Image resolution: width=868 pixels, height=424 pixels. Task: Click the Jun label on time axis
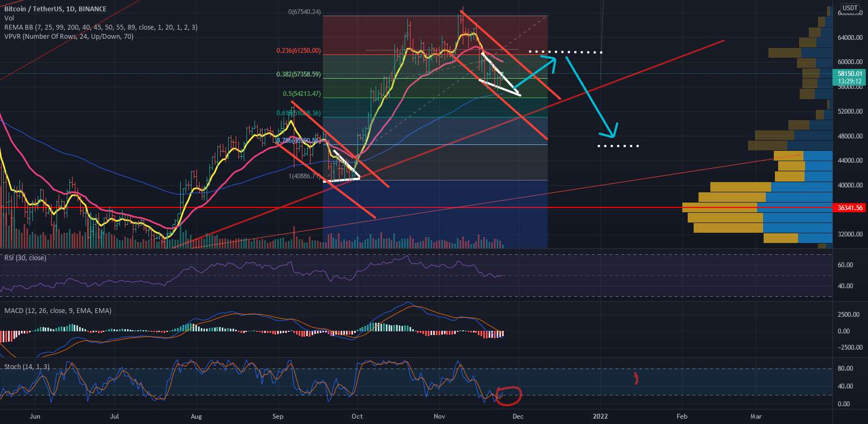click(35, 416)
